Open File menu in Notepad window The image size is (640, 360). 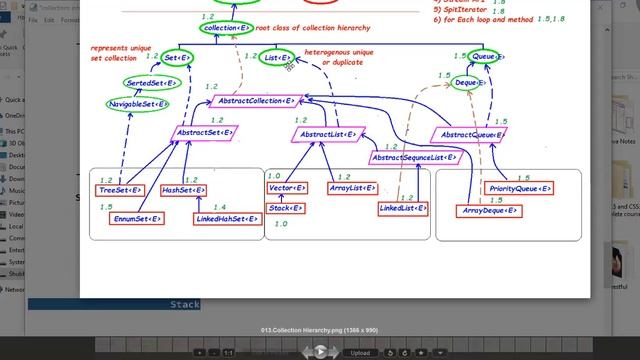(33, 20)
